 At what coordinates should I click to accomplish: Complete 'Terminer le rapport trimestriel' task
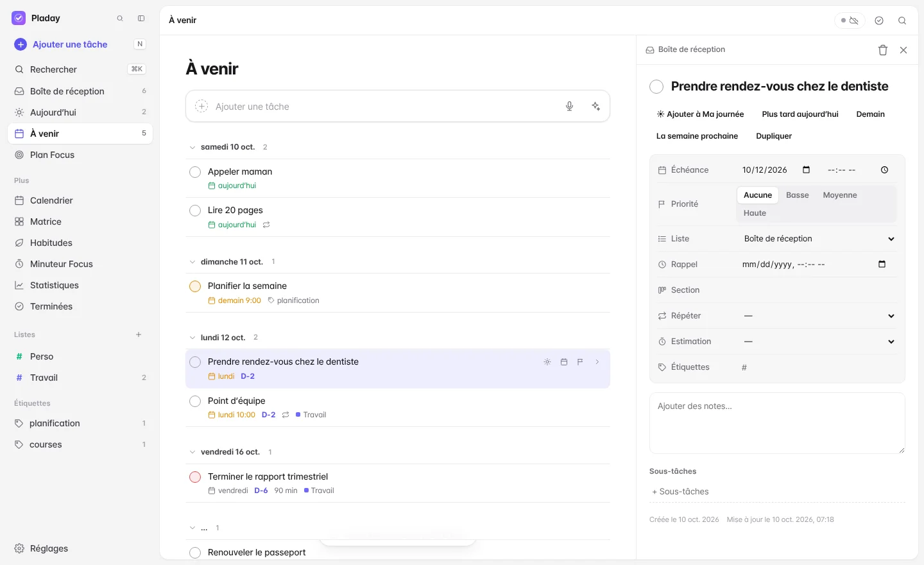pos(195,477)
